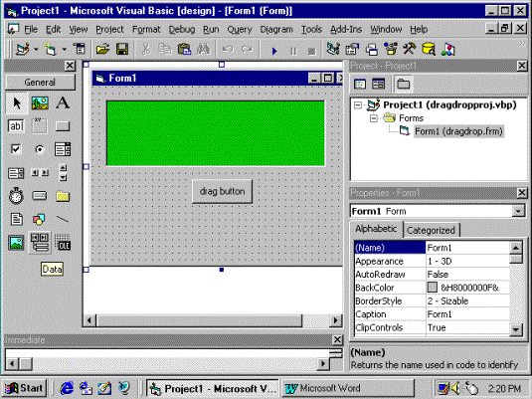The width and height of the screenshot is (532, 399).
Task: Open the Project menu
Action: click(109, 30)
